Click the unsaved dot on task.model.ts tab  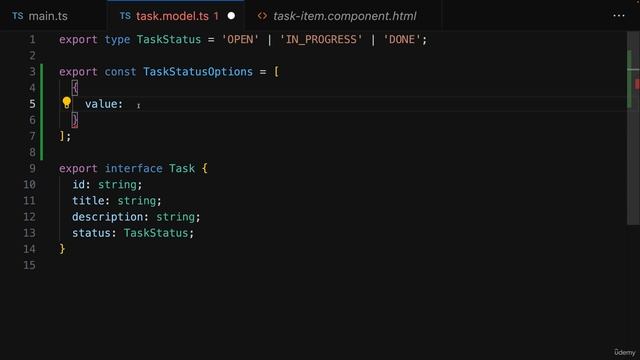pyautogui.click(x=231, y=16)
